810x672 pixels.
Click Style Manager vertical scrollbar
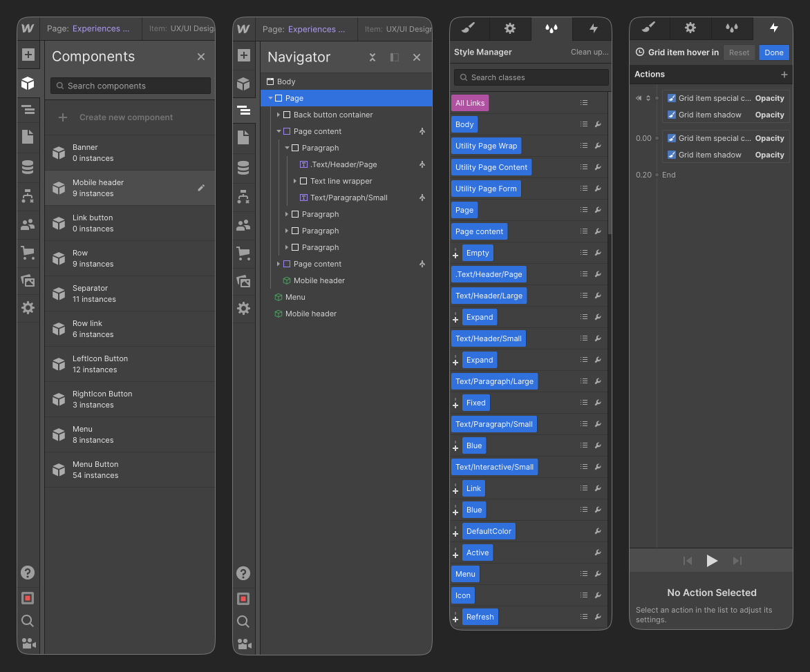click(x=610, y=162)
